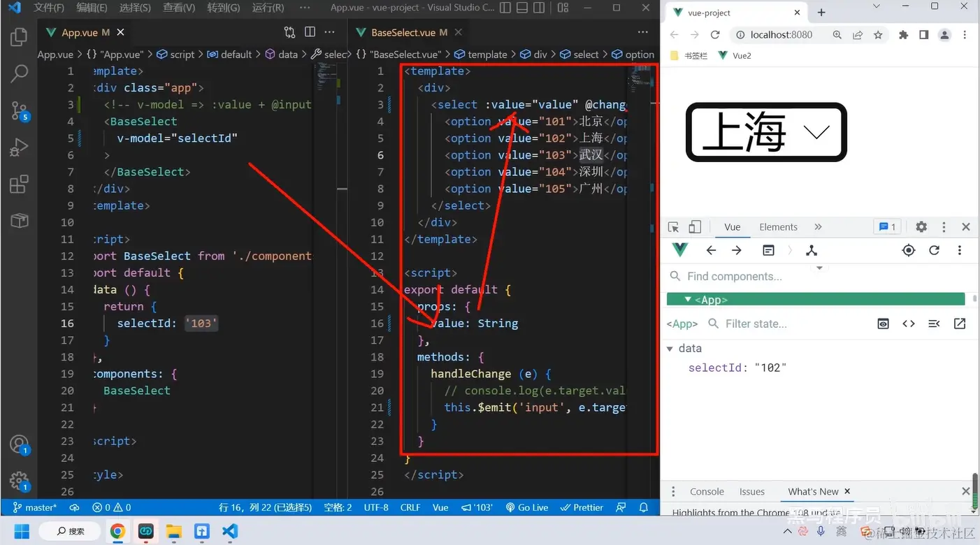The height and width of the screenshot is (545, 980).
Task: Open the 编辑(E) menu
Action: pyautogui.click(x=92, y=8)
